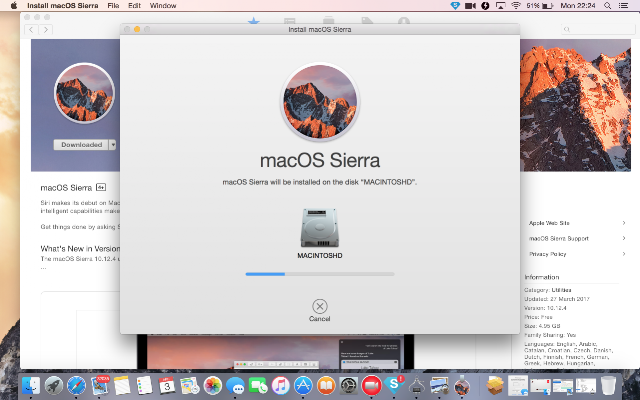640x400 pixels.
Task: Click the lightning bolt menu bar icon
Action: tap(485, 6)
